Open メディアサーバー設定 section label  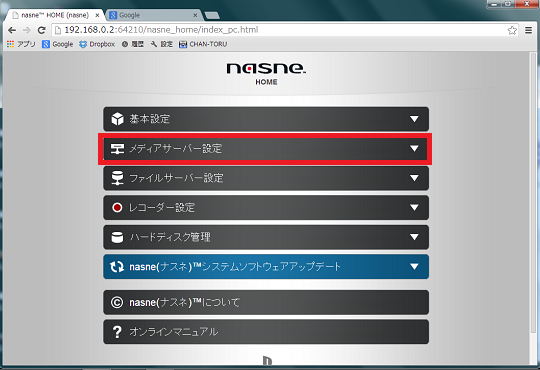(x=176, y=148)
